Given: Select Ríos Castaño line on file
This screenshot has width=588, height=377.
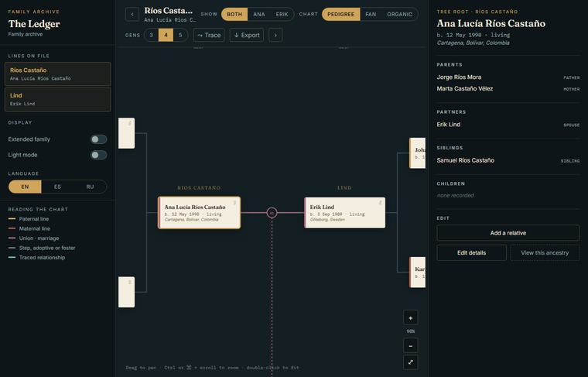Looking at the screenshot, I should pyautogui.click(x=58, y=74).
